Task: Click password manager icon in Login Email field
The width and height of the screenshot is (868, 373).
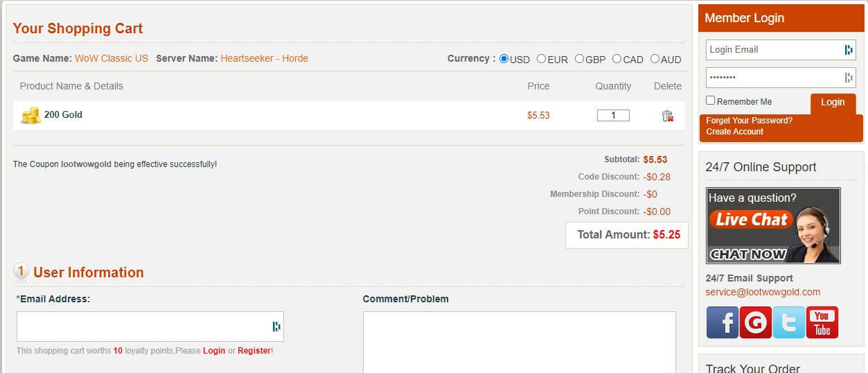Action: coord(849,50)
